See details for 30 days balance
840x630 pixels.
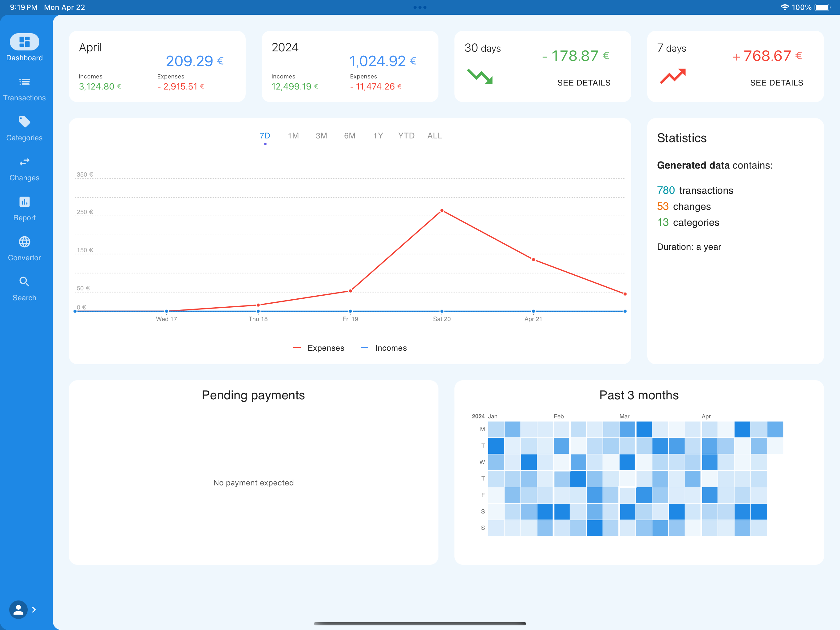(x=584, y=83)
